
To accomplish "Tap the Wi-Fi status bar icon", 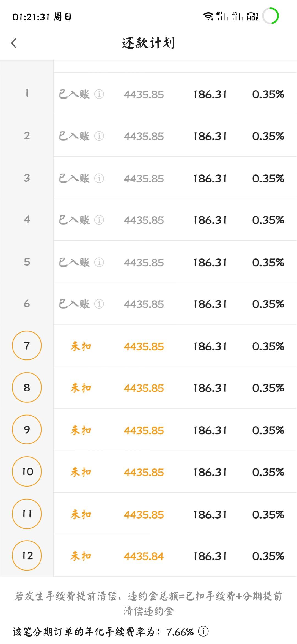I will 208,17.
